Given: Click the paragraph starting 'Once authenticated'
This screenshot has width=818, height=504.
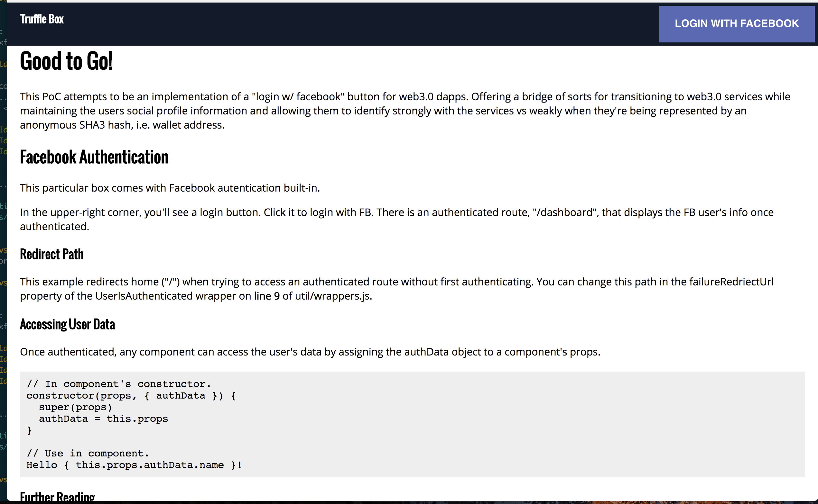Looking at the screenshot, I should click(x=310, y=352).
